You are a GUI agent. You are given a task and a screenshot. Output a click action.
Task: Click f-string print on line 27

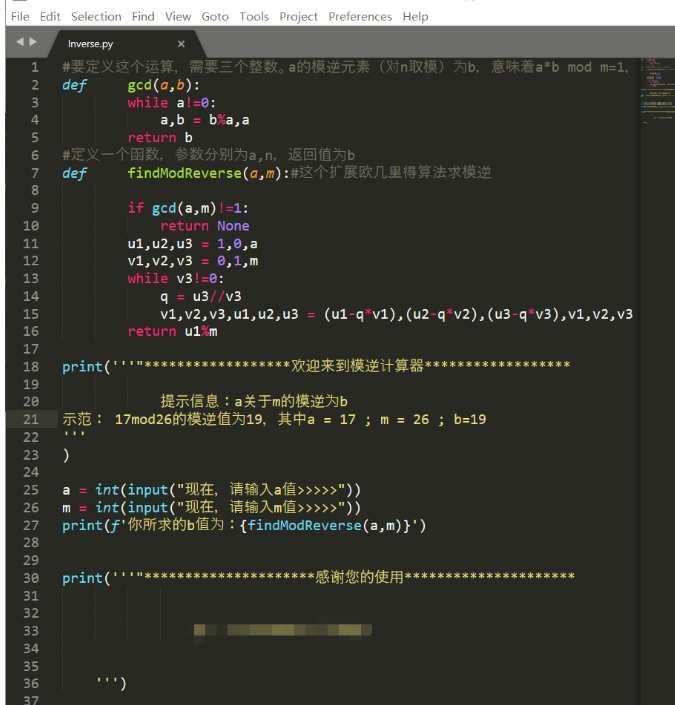244,525
